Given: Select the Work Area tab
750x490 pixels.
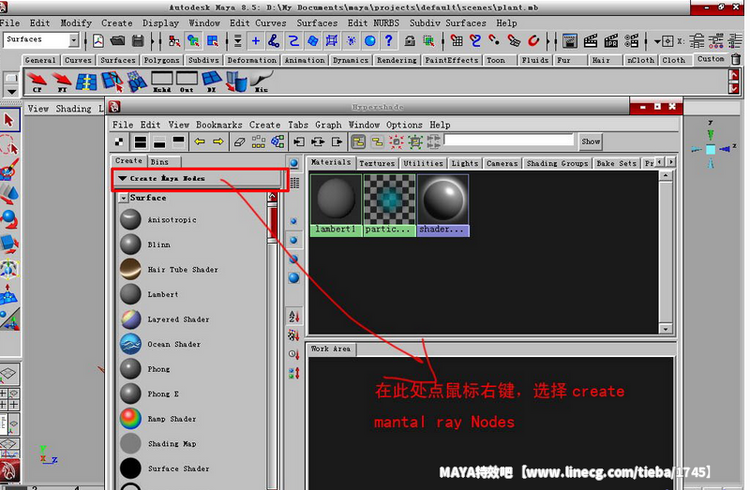Looking at the screenshot, I should point(331,349).
